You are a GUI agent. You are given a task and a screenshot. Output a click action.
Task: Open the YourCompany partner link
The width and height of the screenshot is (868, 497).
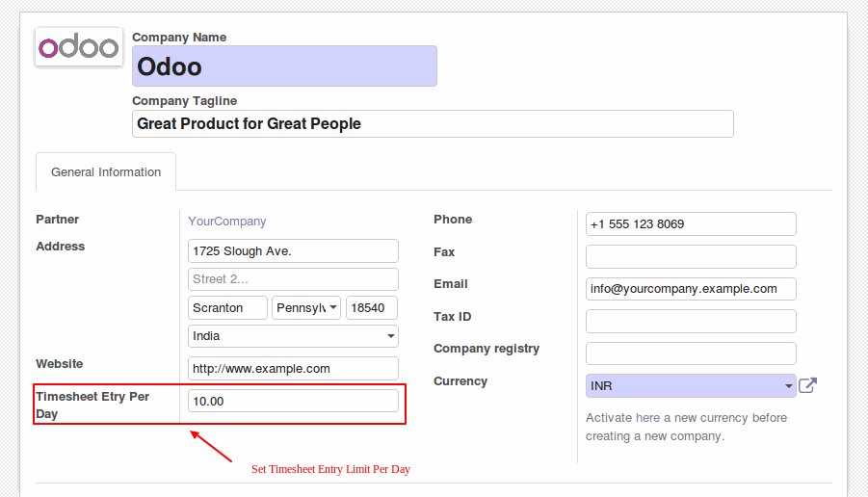227,222
